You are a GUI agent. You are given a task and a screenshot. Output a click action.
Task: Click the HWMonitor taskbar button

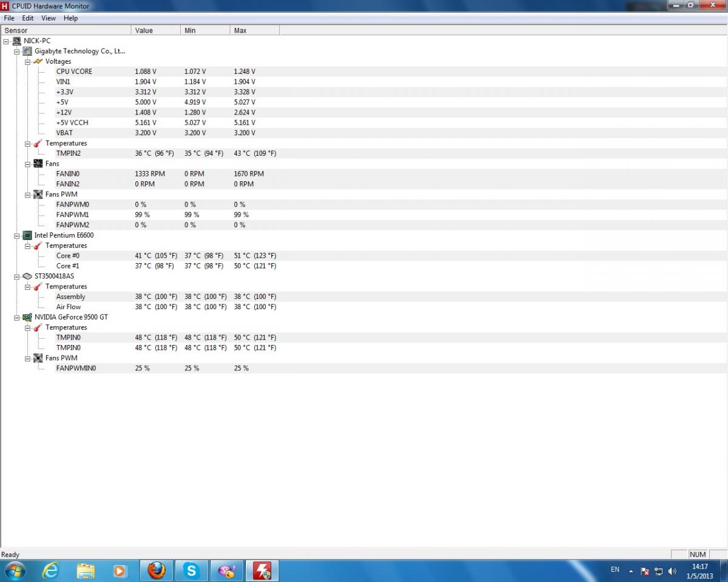point(262,570)
